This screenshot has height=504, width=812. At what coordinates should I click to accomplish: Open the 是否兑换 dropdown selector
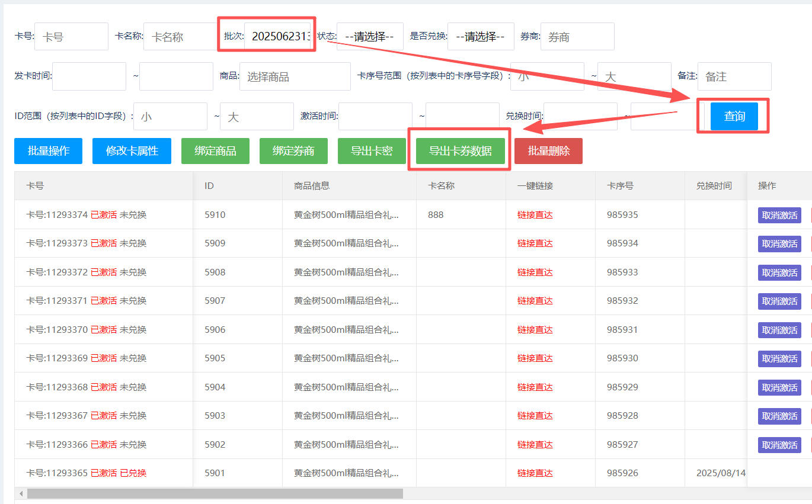click(x=481, y=37)
